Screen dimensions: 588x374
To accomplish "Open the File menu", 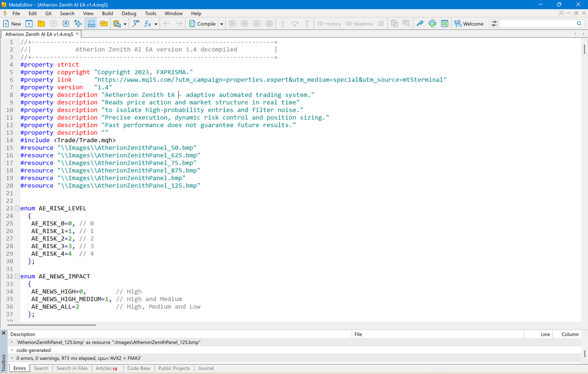I will pos(16,13).
